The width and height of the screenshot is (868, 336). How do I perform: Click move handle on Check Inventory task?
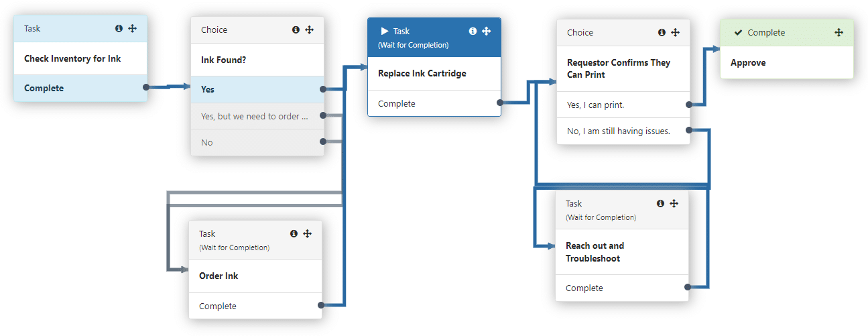point(132,29)
